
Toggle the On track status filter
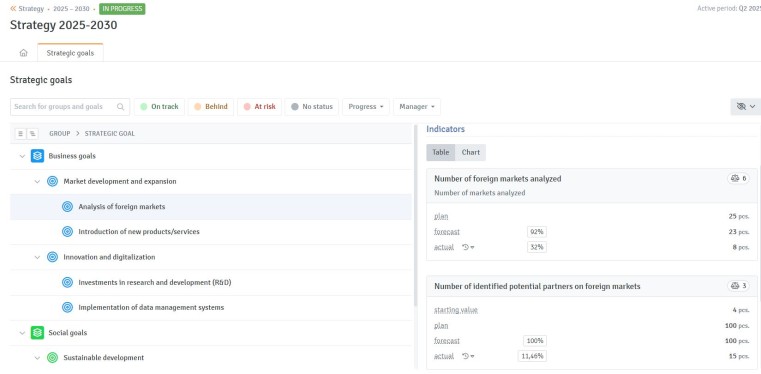[x=159, y=107]
